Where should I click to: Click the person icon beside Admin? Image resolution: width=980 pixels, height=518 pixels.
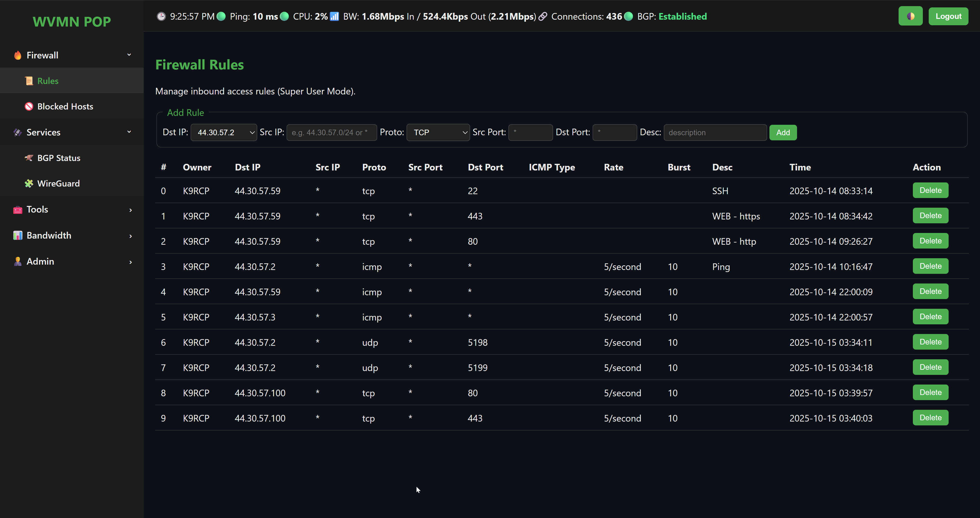tap(18, 262)
